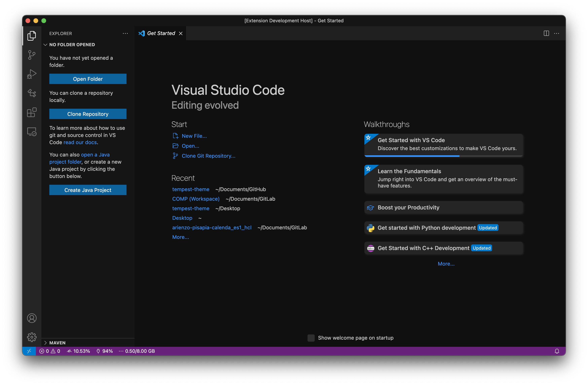The width and height of the screenshot is (588, 385).
Task: Click the EXPLORER panel title
Action: click(60, 33)
